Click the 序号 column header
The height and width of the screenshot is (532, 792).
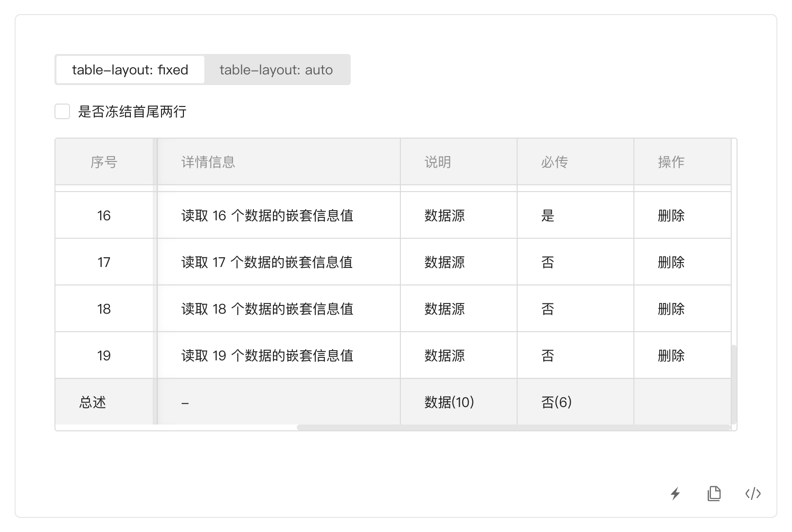tap(104, 162)
